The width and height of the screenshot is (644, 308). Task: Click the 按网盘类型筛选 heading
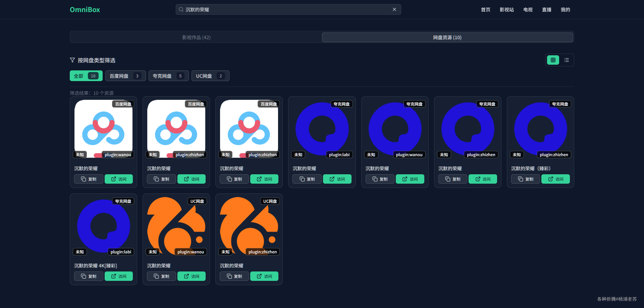point(97,60)
